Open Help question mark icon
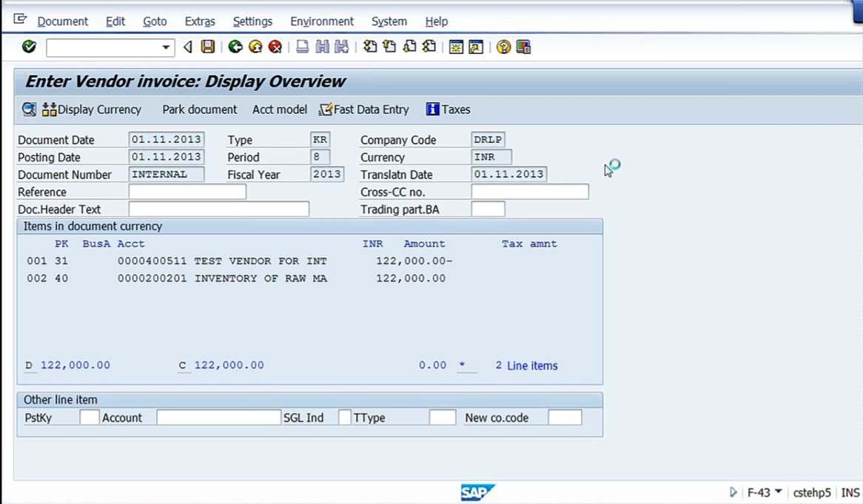The height and width of the screenshot is (504, 863). click(x=503, y=47)
